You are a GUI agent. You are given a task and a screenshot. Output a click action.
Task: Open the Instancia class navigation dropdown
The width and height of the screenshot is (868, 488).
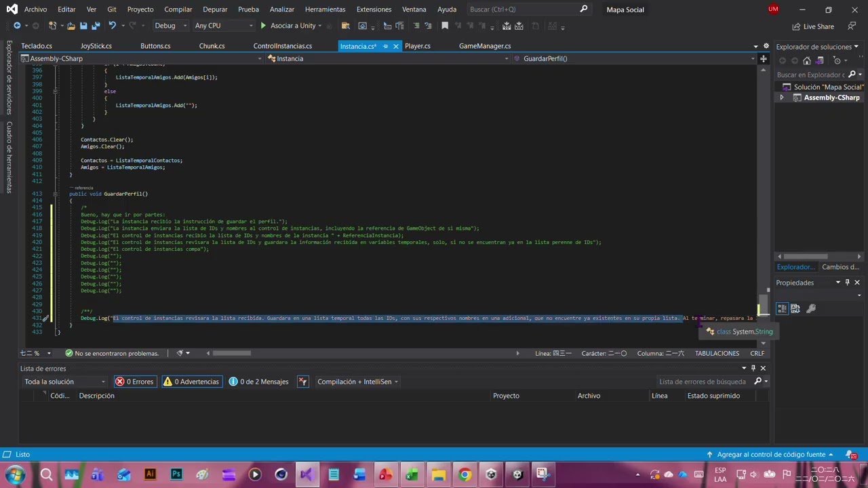(388, 58)
